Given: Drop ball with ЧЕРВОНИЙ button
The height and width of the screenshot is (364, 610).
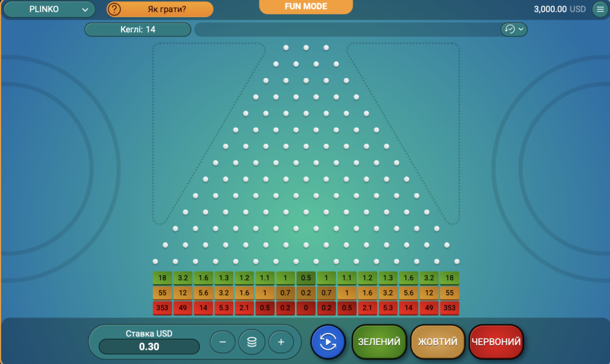Looking at the screenshot, I should click(x=496, y=342).
